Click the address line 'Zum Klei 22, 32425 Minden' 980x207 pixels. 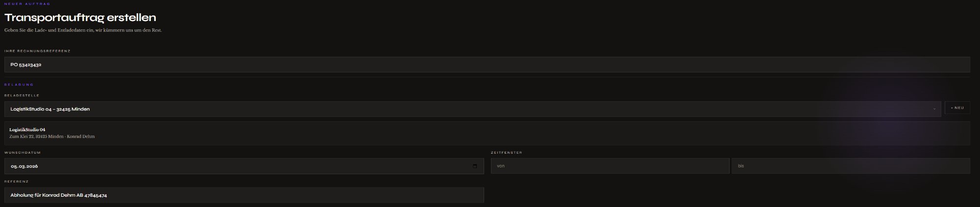pos(36,137)
